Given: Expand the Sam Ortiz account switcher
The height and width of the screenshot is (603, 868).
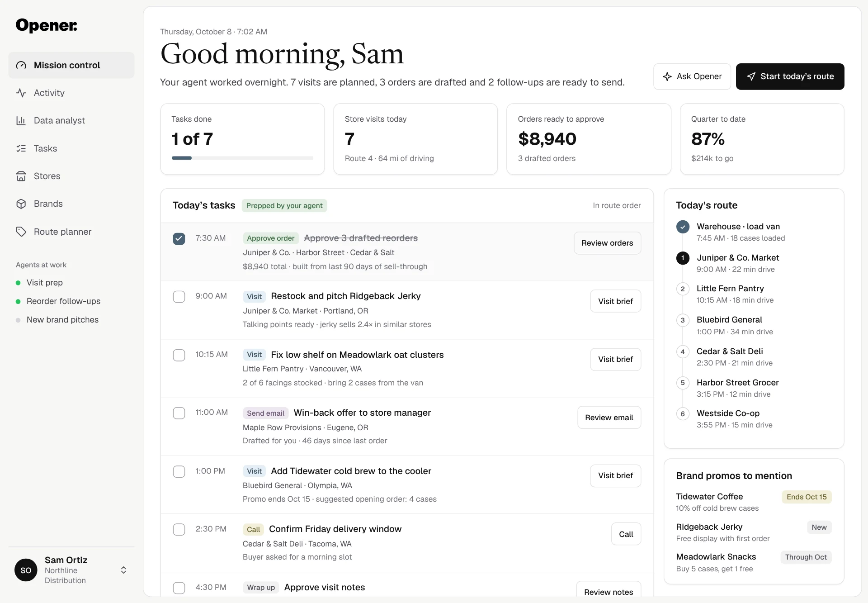Looking at the screenshot, I should coord(123,570).
